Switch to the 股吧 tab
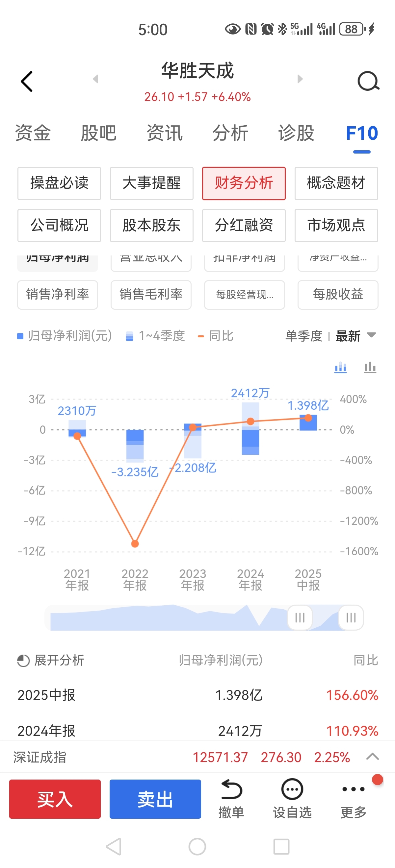Image resolution: width=395 pixels, height=868 pixels. pos(98,133)
